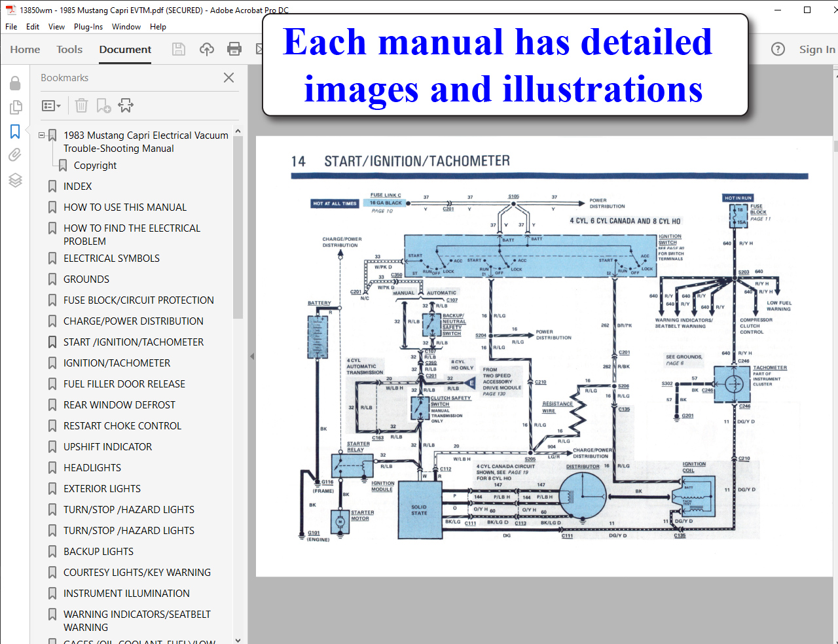Open the View menu

coord(56,27)
